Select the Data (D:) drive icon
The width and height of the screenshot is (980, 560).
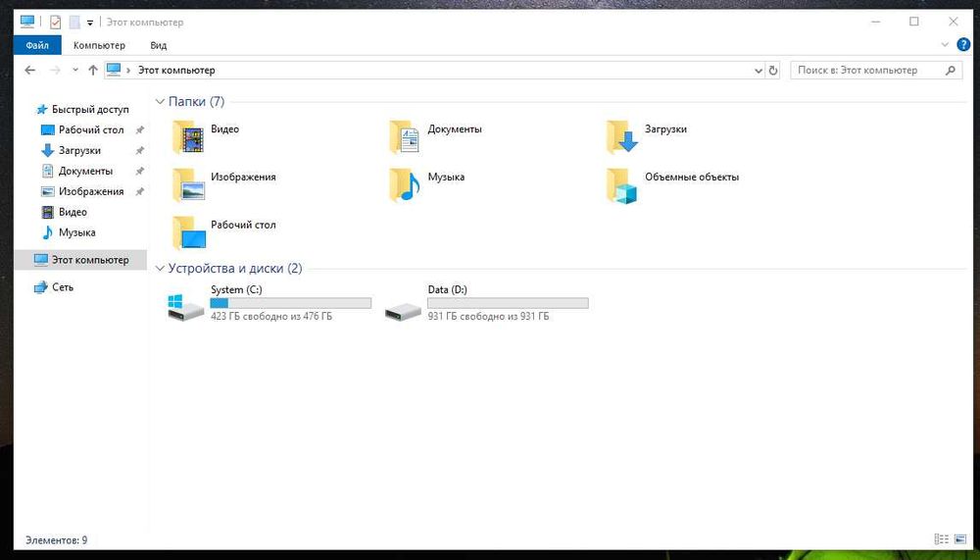[x=403, y=311]
